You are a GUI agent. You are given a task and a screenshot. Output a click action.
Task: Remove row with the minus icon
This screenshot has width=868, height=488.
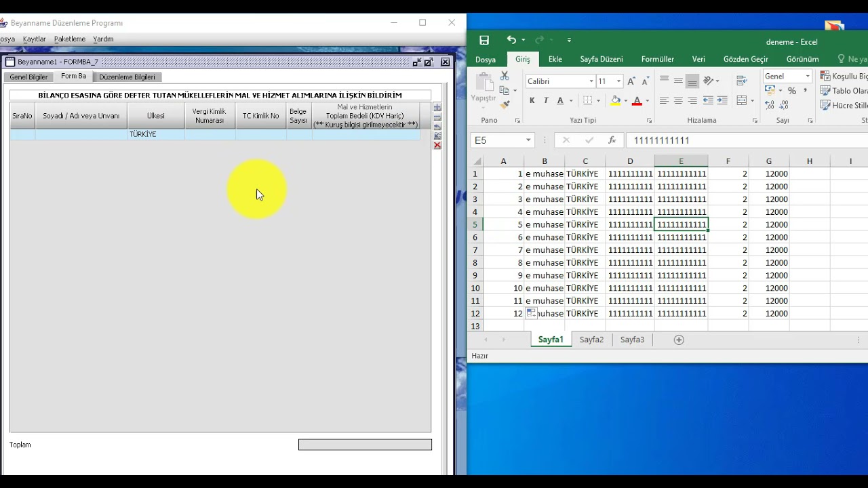point(437,117)
